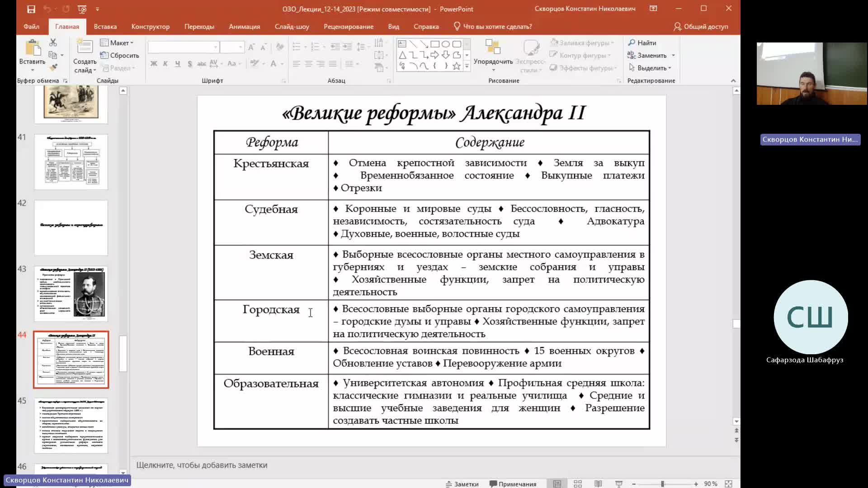
Task: Click the Cut scissors icon
Action: [x=53, y=42]
